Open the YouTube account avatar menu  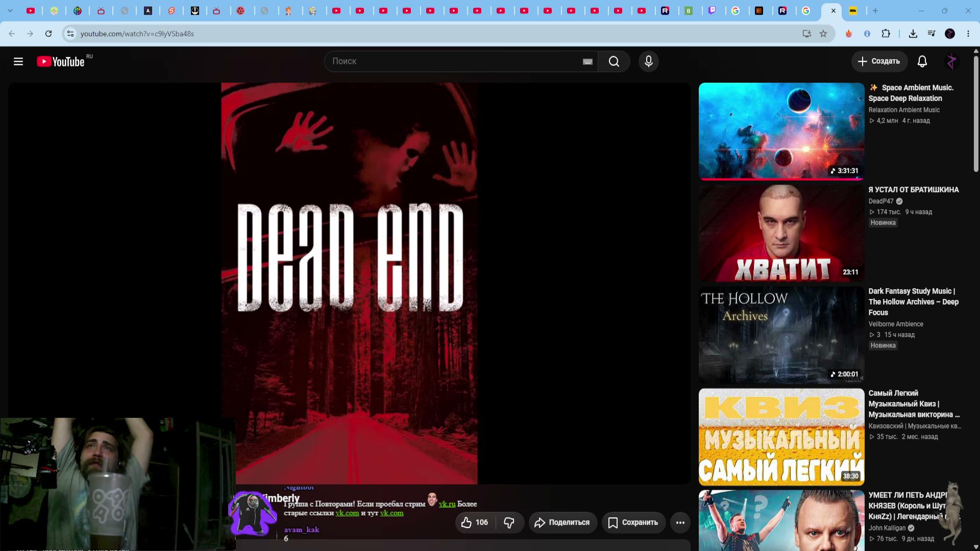(951, 62)
